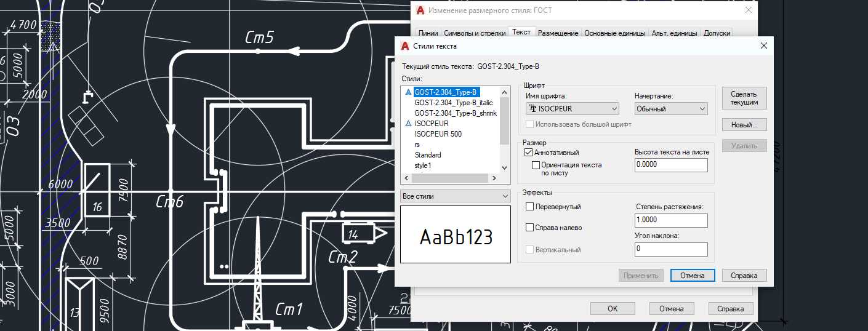This screenshot has width=868, height=331.
Task: Toggle the Аннотативный checkbox
Action: (529, 153)
